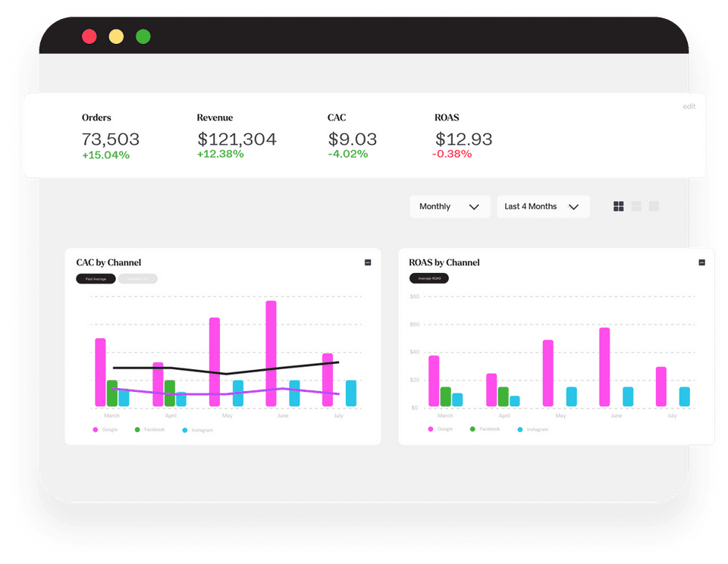Image resolution: width=728 pixels, height=564 pixels.
Task: Click the $80 axis label in ROAS chart
Action: [x=415, y=296]
